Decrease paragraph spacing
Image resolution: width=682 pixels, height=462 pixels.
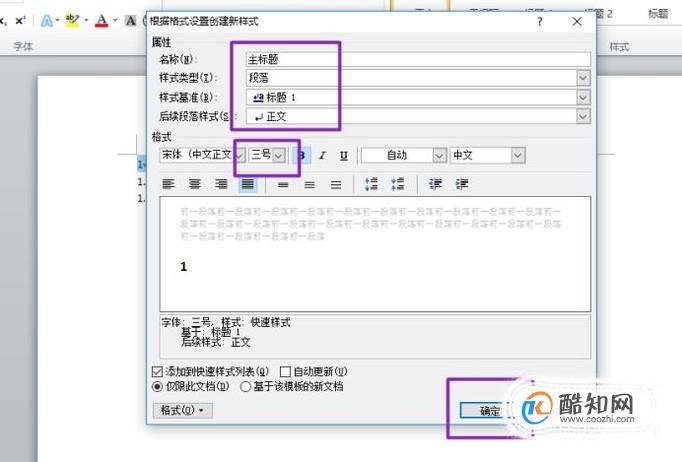point(398,184)
